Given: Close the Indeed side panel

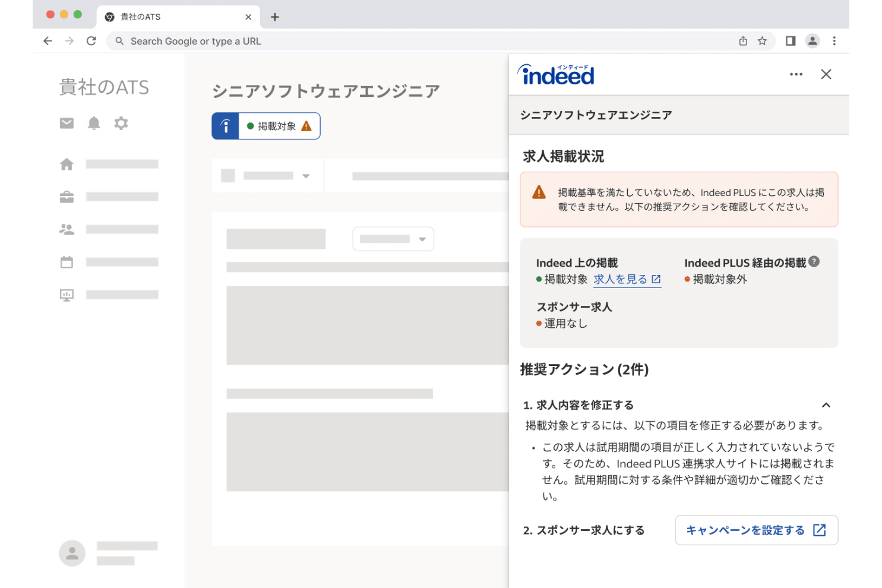Looking at the screenshot, I should pos(826,74).
